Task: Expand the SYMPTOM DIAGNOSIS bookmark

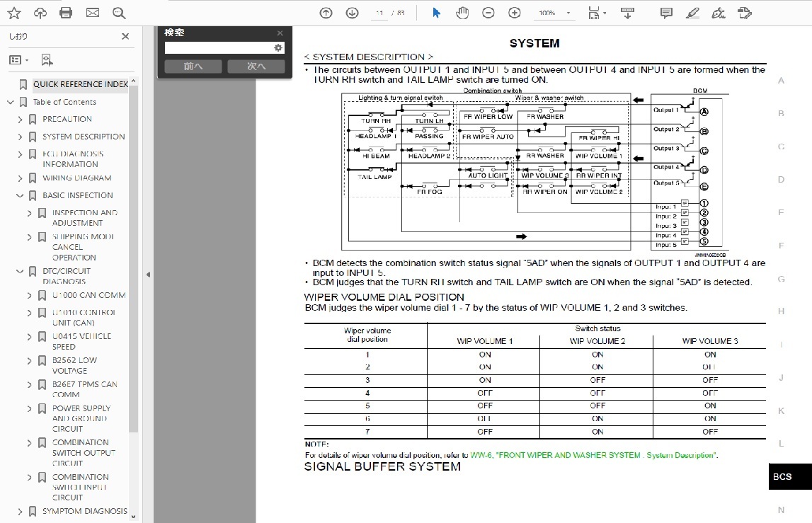Action: (20, 512)
